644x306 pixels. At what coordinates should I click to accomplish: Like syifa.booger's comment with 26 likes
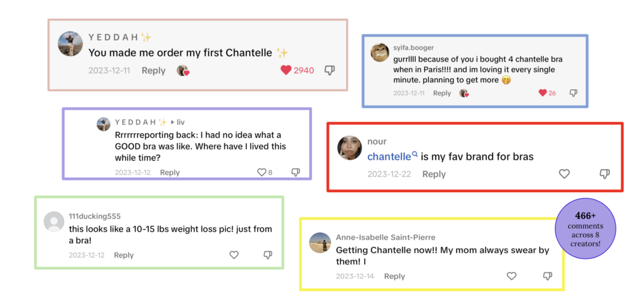tap(543, 93)
